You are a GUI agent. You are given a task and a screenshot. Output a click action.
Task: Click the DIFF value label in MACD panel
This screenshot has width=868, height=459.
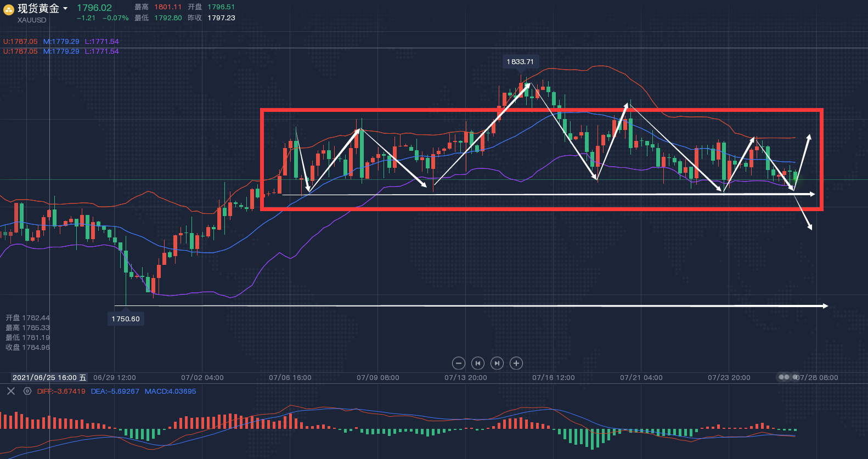[x=61, y=391]
